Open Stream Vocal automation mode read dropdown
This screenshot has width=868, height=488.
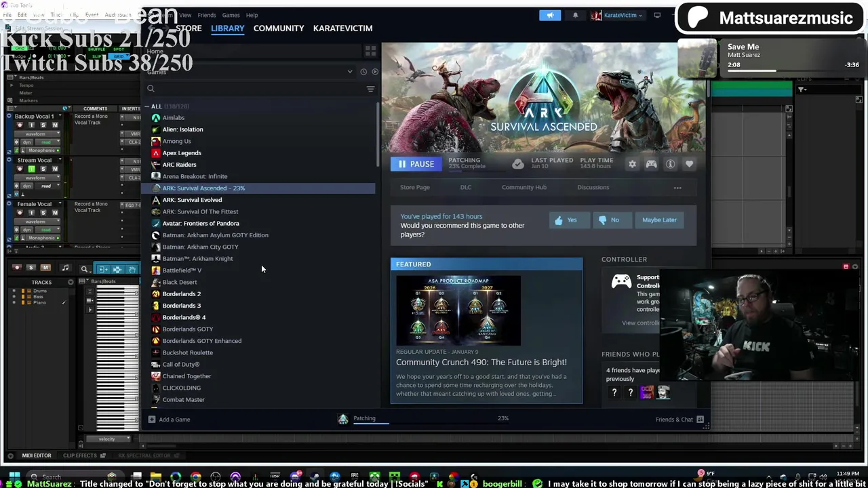tap(46, 186)
